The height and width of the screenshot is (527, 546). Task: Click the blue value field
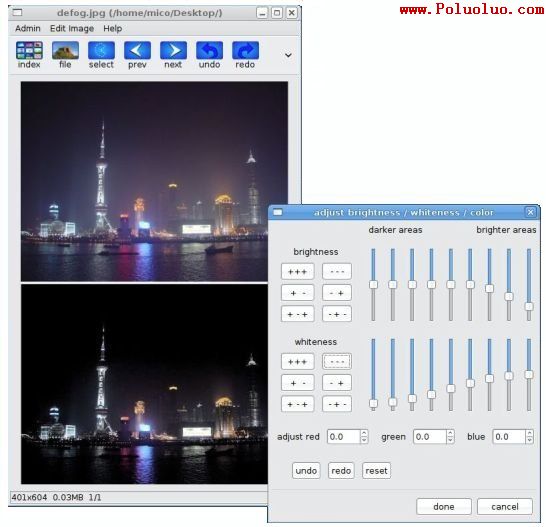[509, 437]
